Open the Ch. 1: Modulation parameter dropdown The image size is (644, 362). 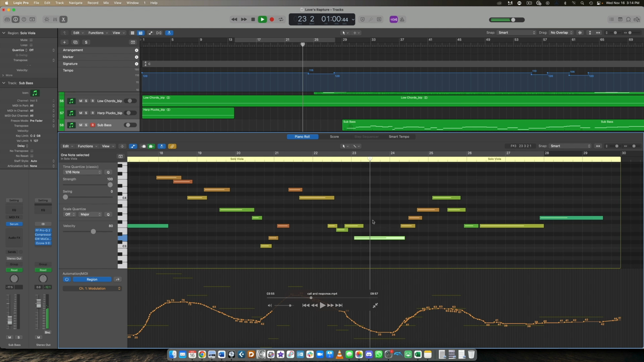[92, 289]
